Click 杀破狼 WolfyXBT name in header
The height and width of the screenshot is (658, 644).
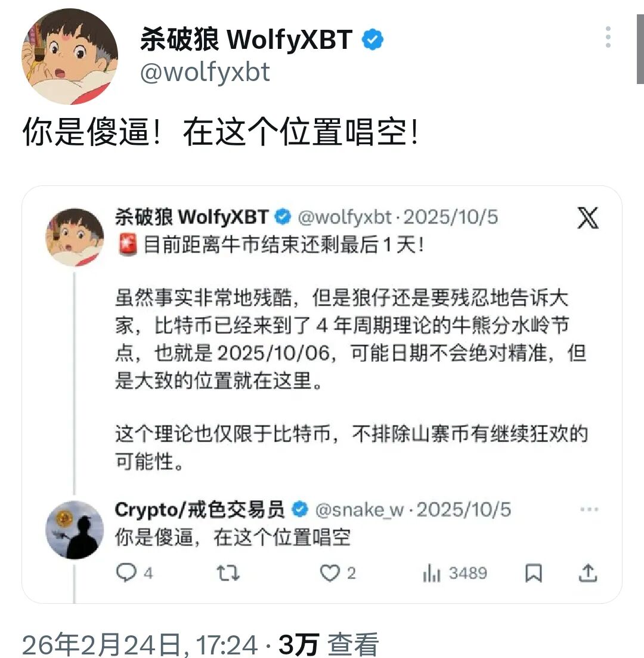(246, 39)
